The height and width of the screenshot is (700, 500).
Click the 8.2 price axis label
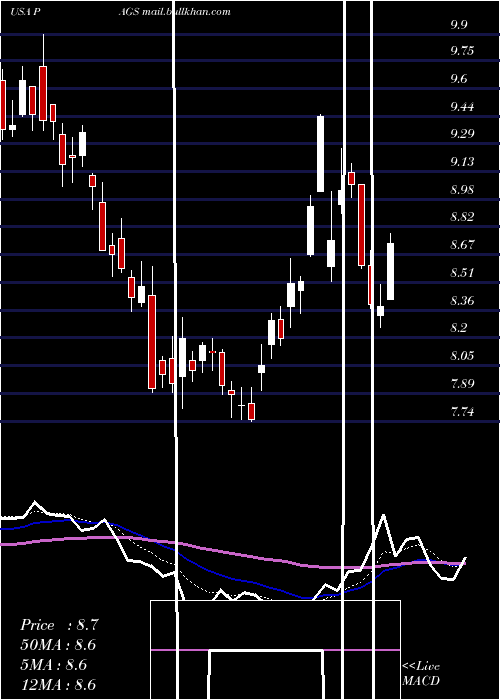point(459,328)
